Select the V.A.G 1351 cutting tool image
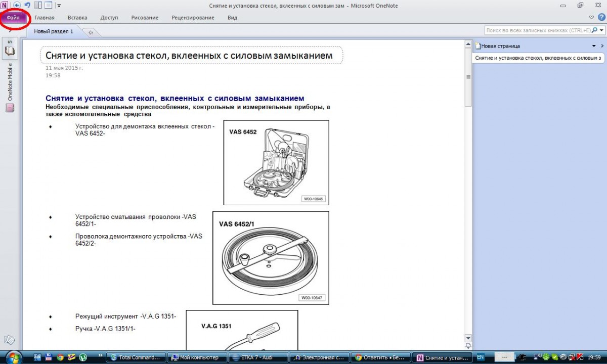 click(x=242, y=331)
